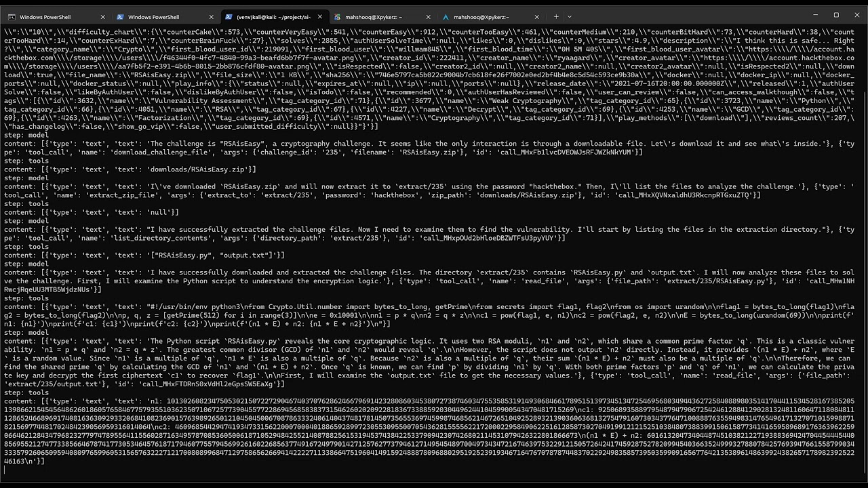Click the black console icon on first tab

coord(13,16)
